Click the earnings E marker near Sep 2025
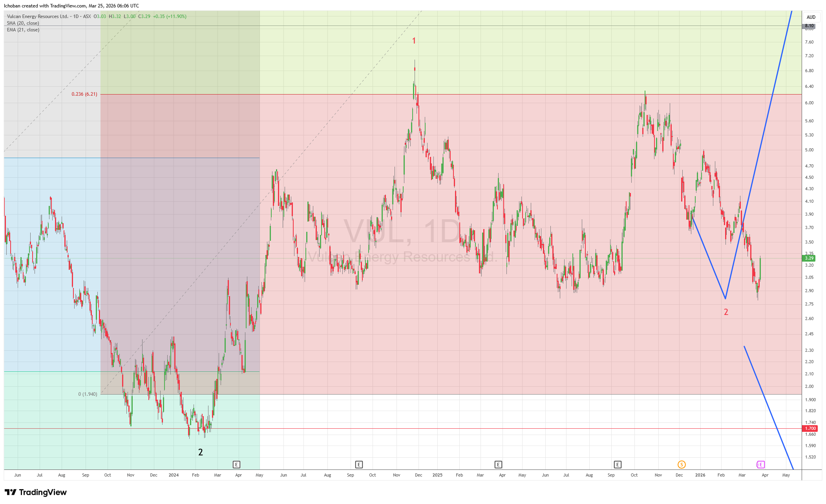 click(618, 465)
